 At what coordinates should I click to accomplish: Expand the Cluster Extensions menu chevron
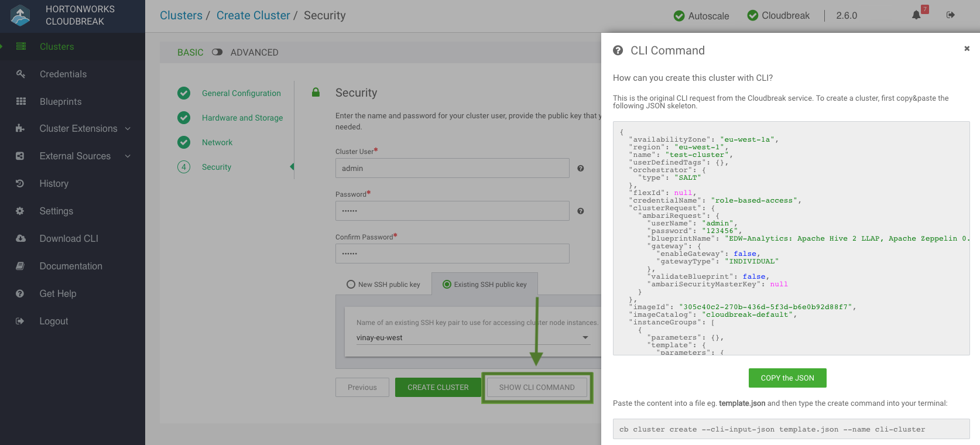128,128
